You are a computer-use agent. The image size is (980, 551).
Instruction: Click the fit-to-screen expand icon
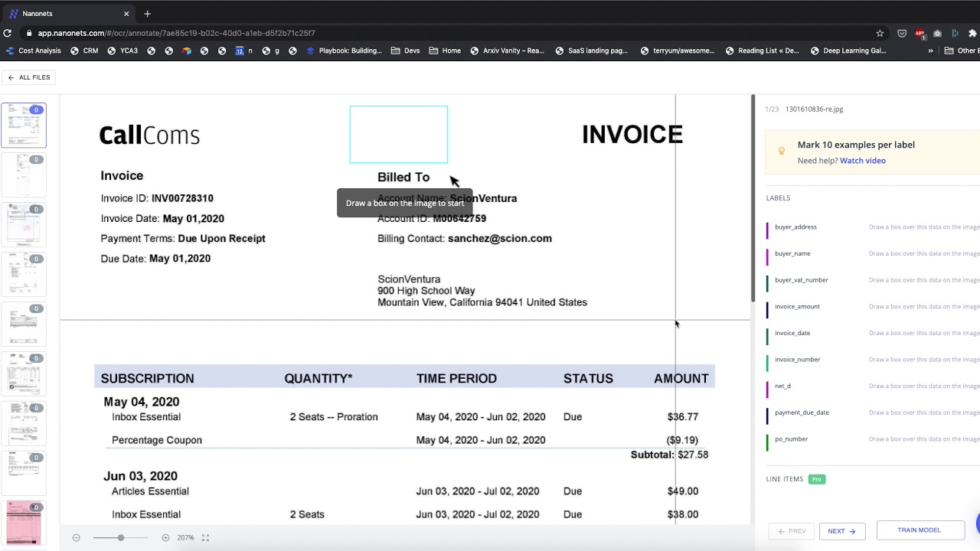(x=205, y=538)
